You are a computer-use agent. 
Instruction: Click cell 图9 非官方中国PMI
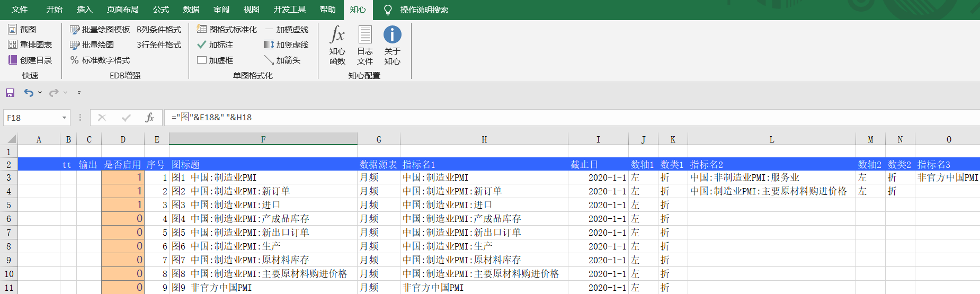coord(263,288)
